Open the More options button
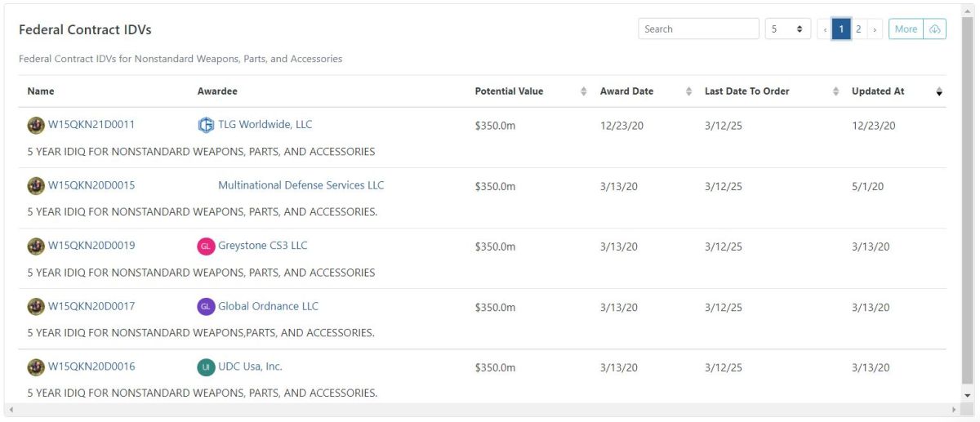 (x=906, y=29)
